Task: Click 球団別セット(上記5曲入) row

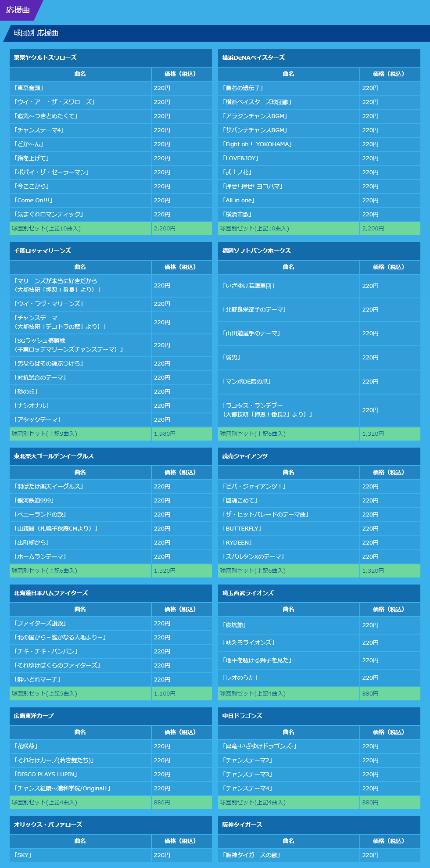Action: [111, 694]
